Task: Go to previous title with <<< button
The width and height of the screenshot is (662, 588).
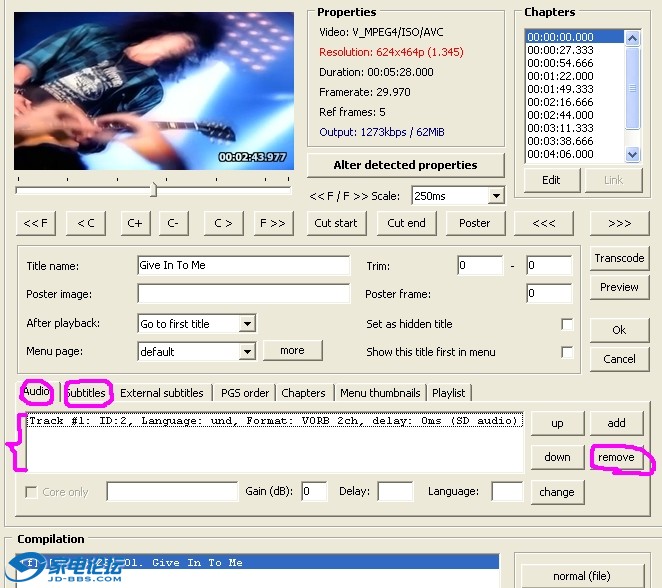Action: point(543,222)
